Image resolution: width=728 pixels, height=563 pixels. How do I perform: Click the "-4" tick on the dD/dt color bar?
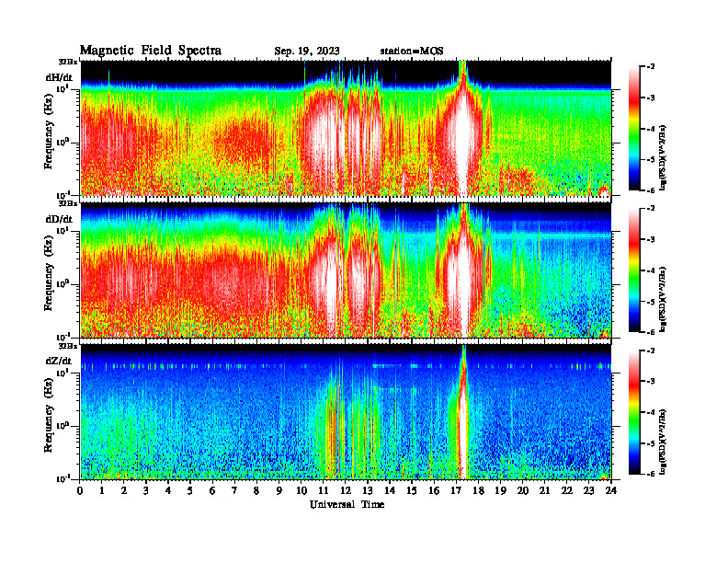click(x=651, y=270)
